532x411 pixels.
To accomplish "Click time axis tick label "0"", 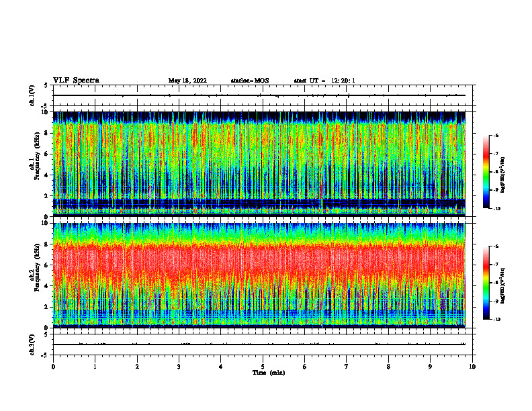I will click(53, 367).
